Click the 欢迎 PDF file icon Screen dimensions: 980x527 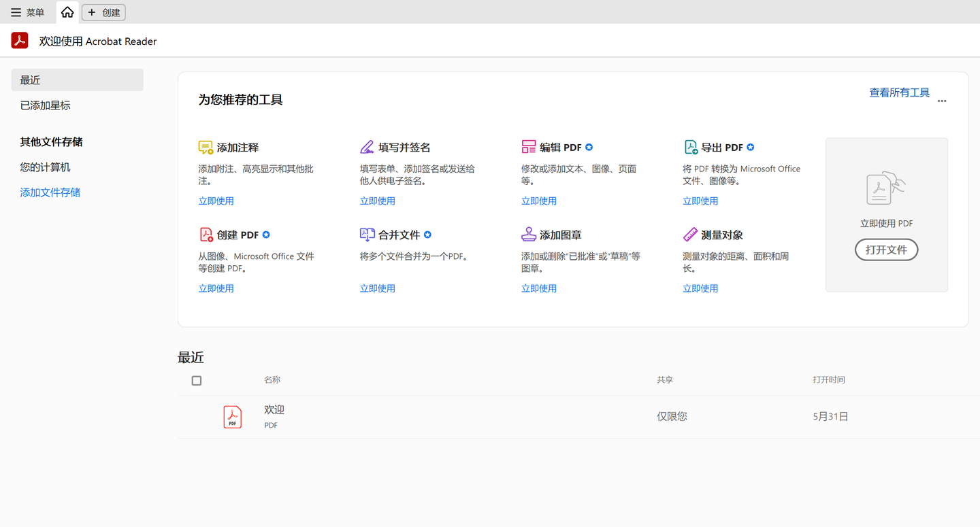[x=233, y=417]
